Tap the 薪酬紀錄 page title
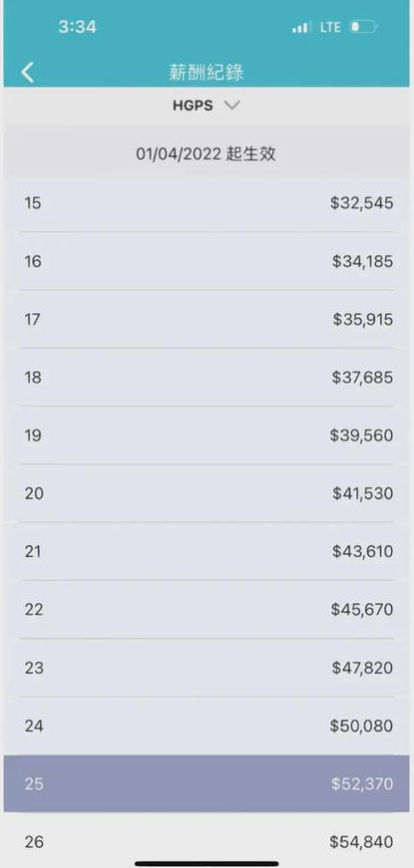 [x=207, y=73]
